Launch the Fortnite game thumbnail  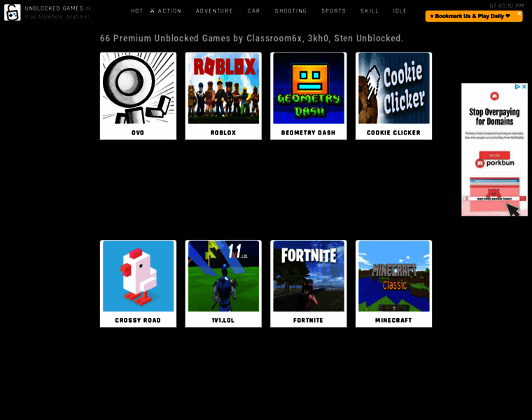click(x=309, y=276)
